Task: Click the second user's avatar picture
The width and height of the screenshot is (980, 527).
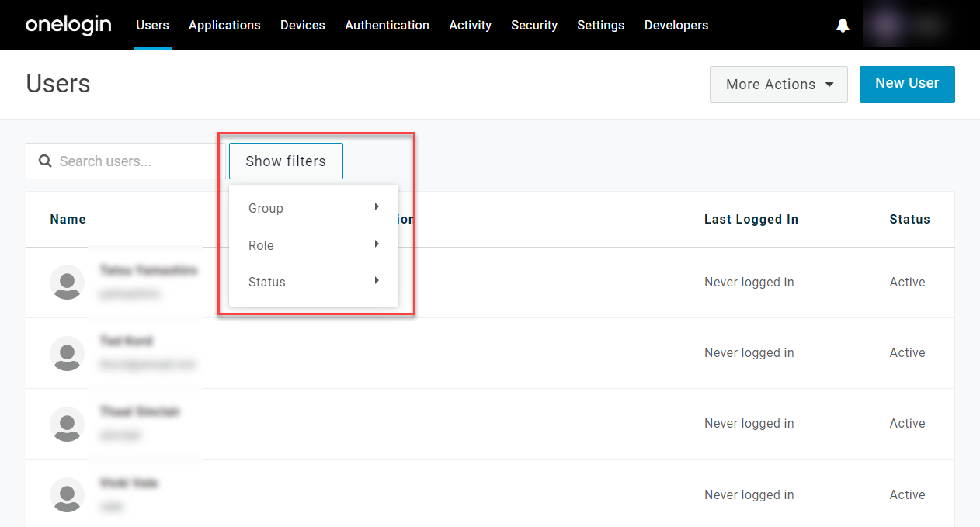Action: pyautogui.click(x=67, y=353)
